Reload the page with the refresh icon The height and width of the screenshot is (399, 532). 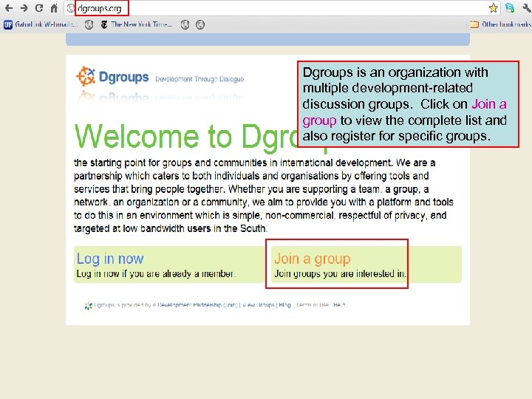[39, 8]
